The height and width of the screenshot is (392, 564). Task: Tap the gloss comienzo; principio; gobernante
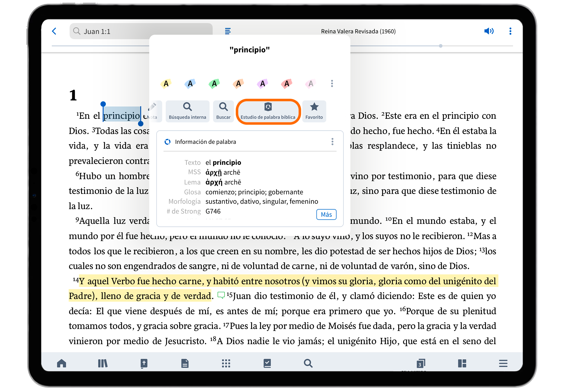[254, 192]
